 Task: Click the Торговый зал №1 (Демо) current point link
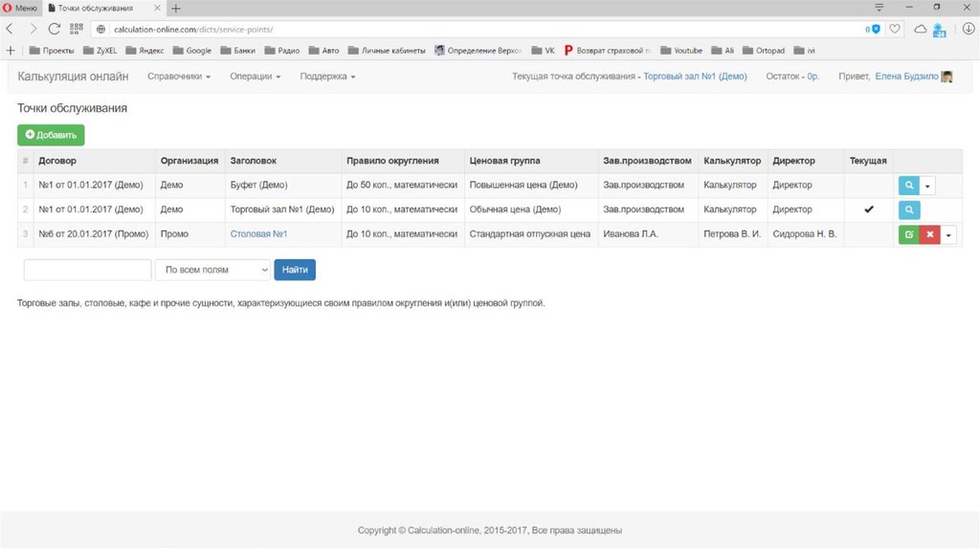(x=695, y=77)
